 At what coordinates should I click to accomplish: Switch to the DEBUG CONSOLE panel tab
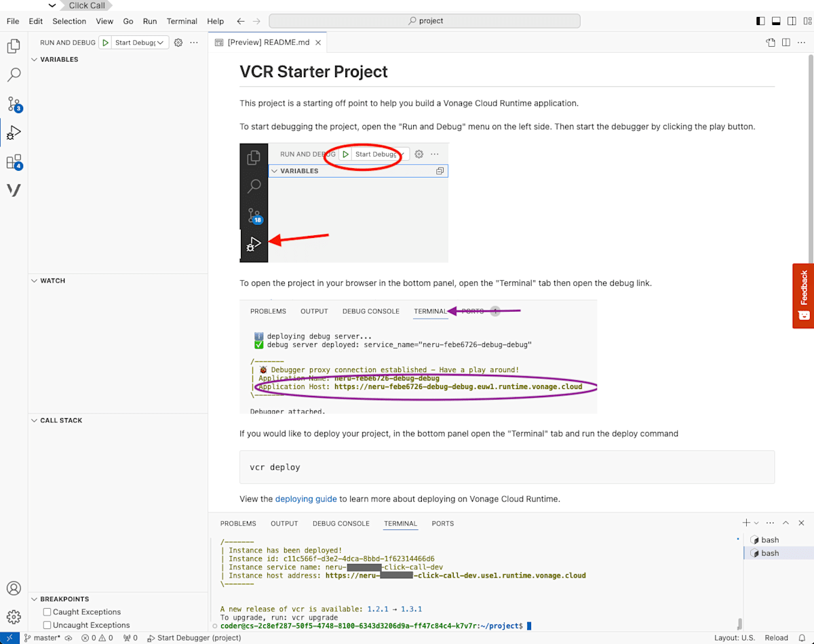click(x=341, y=523)
